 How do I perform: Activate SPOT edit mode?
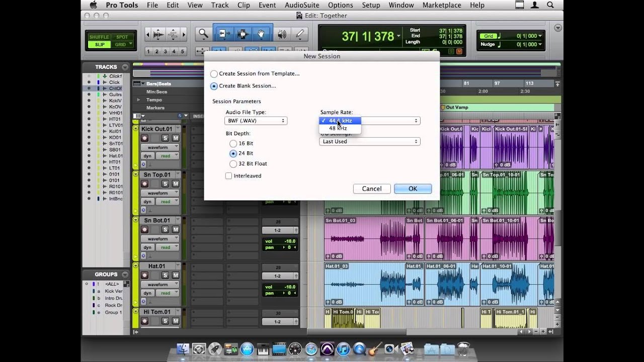tap(122, 37)
